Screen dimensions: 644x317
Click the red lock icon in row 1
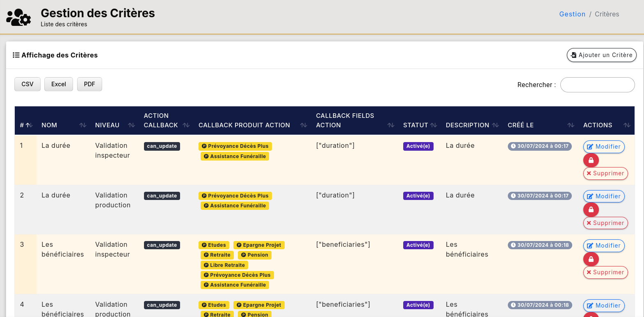point(591,160)
